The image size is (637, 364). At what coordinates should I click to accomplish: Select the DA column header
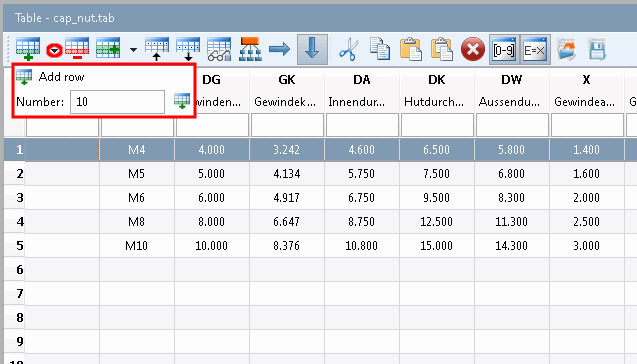362,80
